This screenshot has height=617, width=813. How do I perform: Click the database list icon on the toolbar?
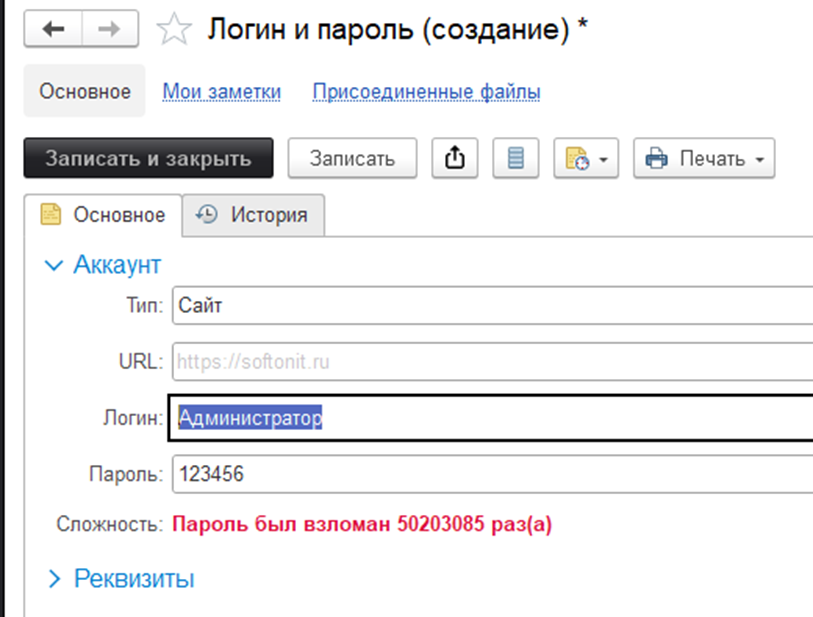tap(515, 157)
